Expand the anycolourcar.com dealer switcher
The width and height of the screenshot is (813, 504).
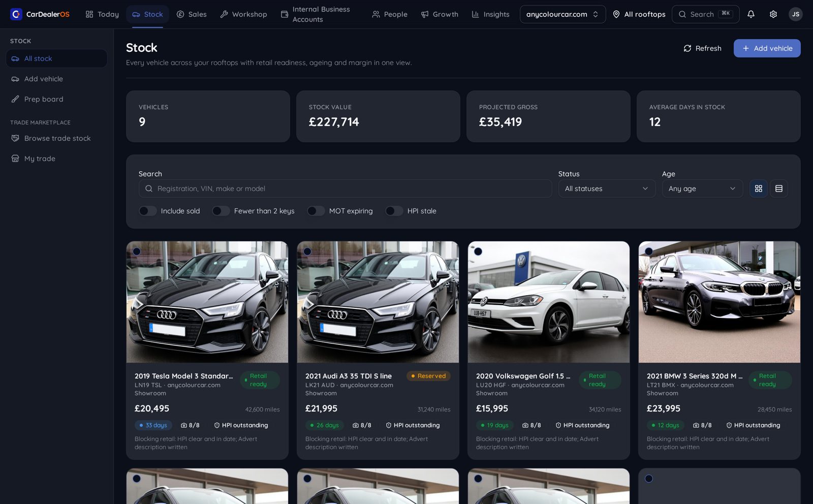(562, 14)
